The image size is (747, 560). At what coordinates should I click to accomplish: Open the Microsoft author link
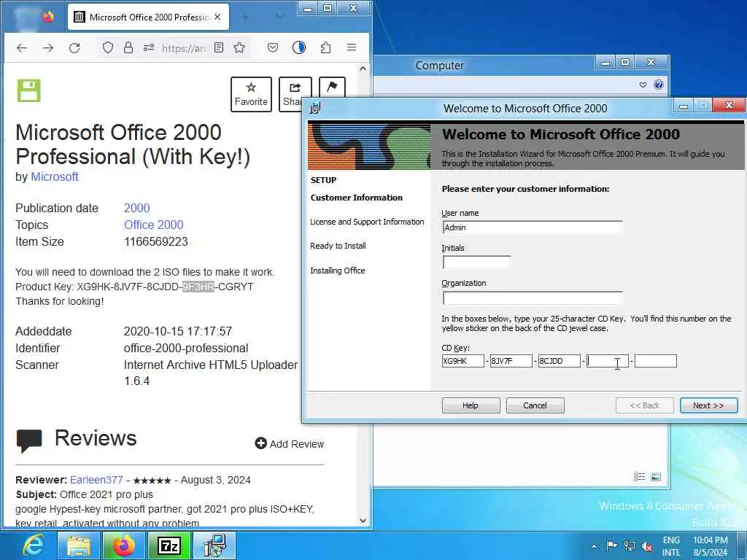pos(54,176)
